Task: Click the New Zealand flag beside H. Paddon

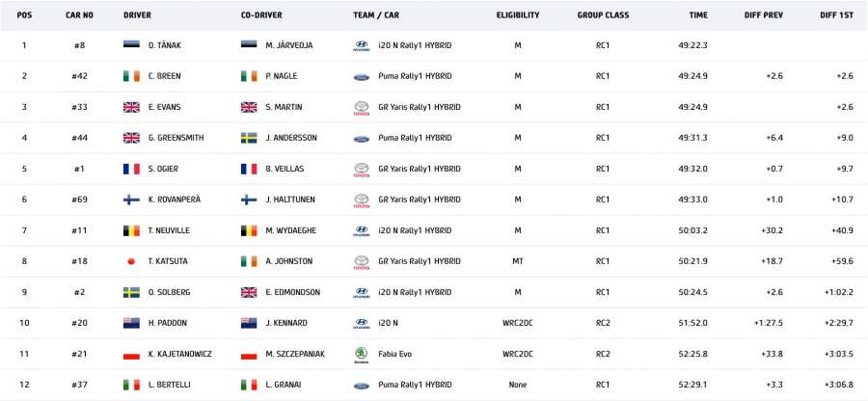Action: (132, 323)
